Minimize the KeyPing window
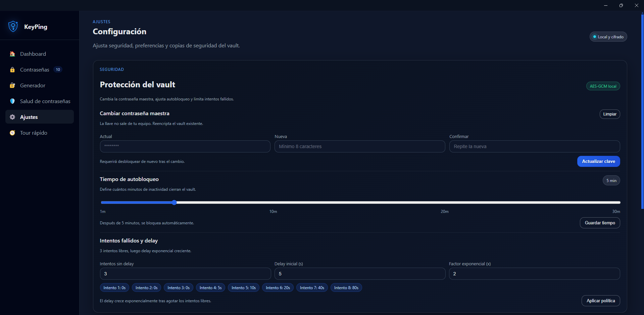 point(606,5)
